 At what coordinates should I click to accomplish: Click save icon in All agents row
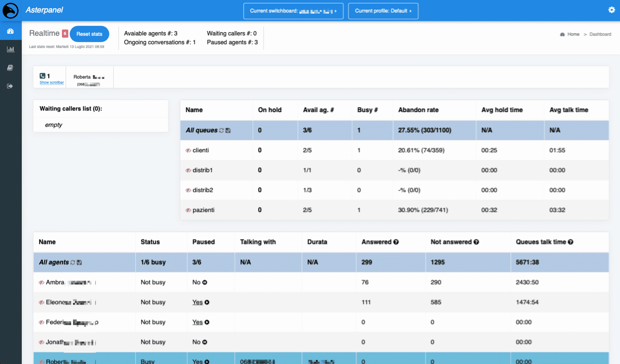[x=79, y=262]
